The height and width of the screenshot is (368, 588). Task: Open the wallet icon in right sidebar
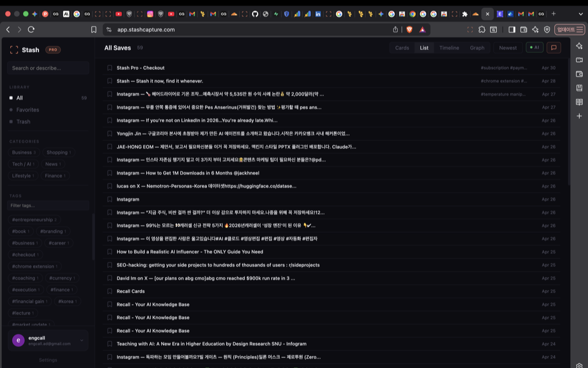579,74
